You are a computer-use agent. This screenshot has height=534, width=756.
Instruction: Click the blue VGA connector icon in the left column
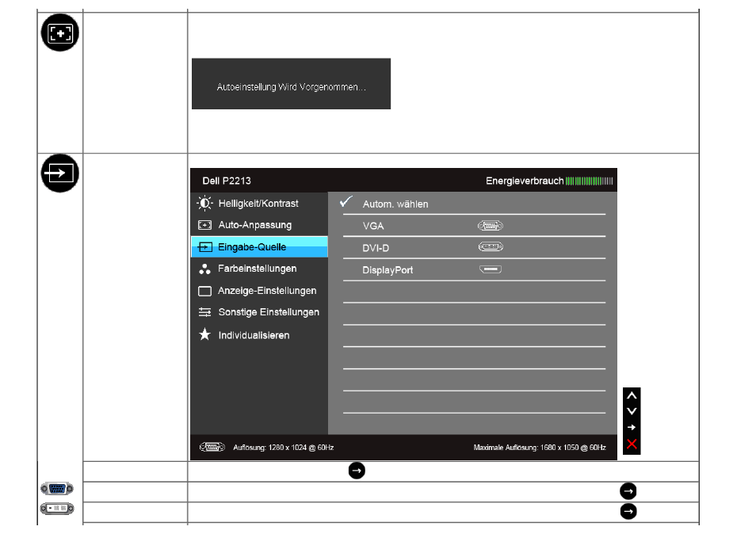coord(57,489)
